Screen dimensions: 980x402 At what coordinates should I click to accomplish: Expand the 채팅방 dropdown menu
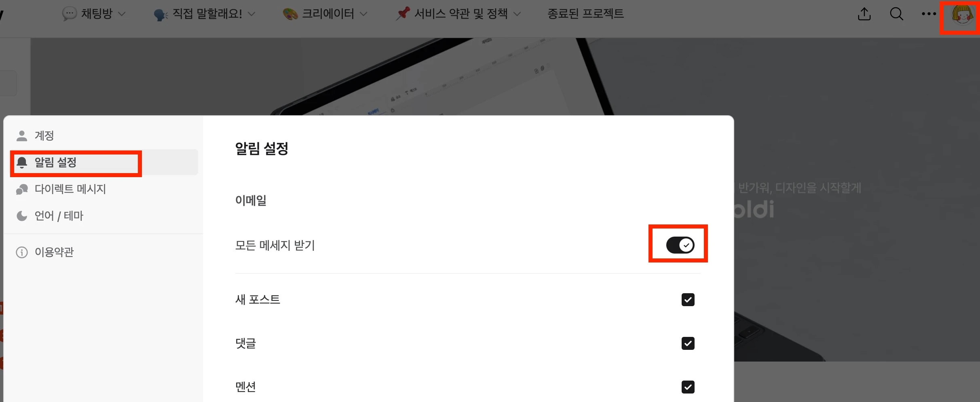94,14
